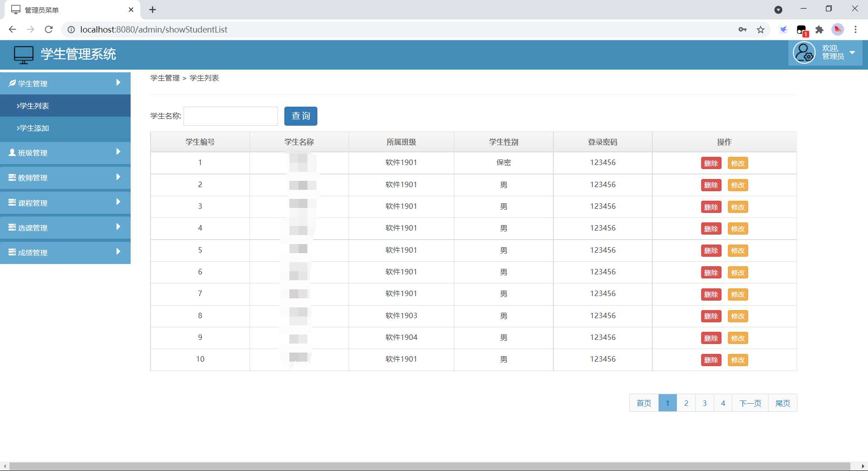Click the saved password key icon
868x471 pixels.
click(742, 29)
